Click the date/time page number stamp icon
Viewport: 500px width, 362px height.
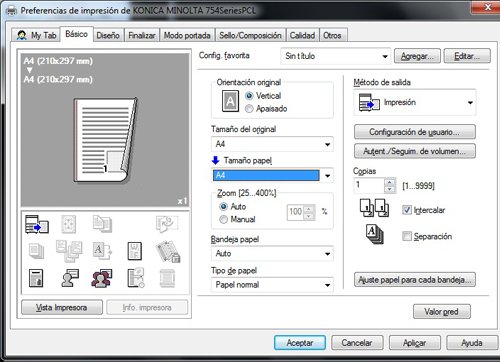[136, 278]
